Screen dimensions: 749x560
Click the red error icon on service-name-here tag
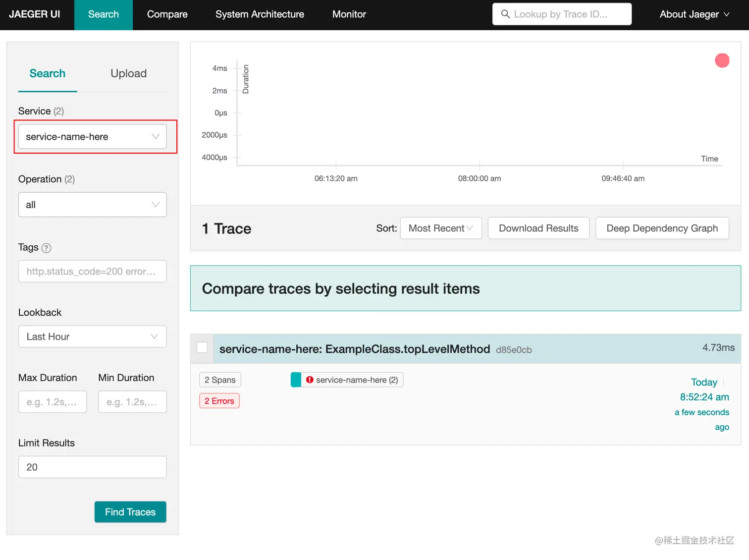[310, 380]
